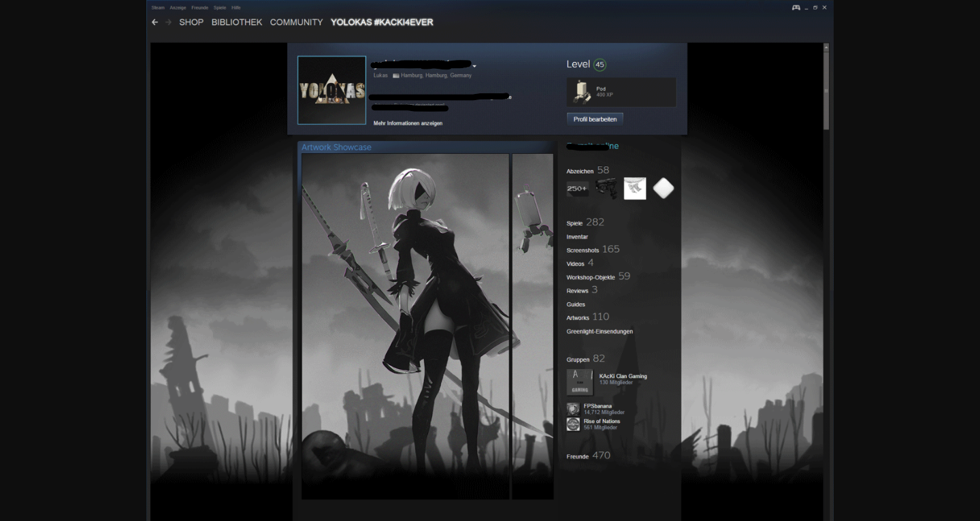Open the Steam menu
The width and height of the screenshot is (980, 521).
point(158,7)
